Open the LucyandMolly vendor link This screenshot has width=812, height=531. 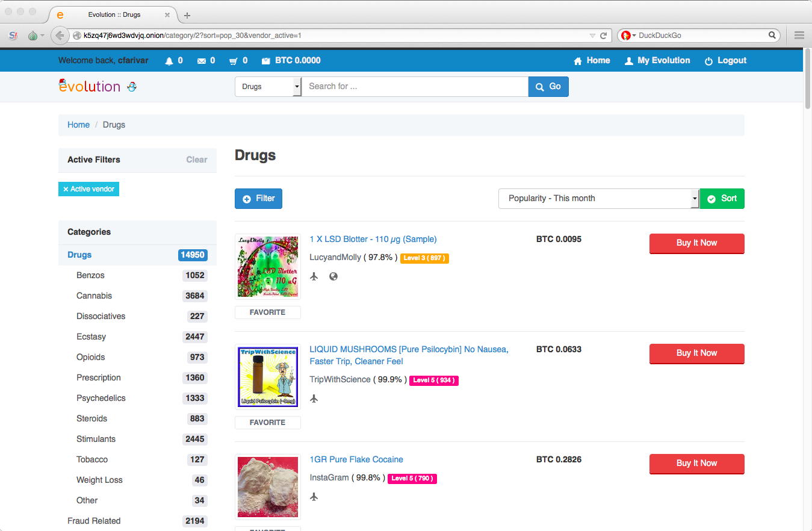tap(335, 258)
